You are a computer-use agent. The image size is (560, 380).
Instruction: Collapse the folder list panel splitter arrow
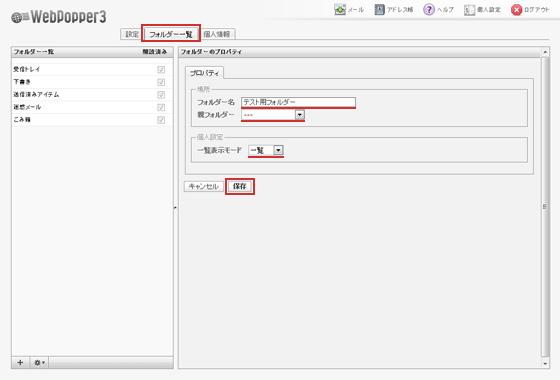(175, 207)
